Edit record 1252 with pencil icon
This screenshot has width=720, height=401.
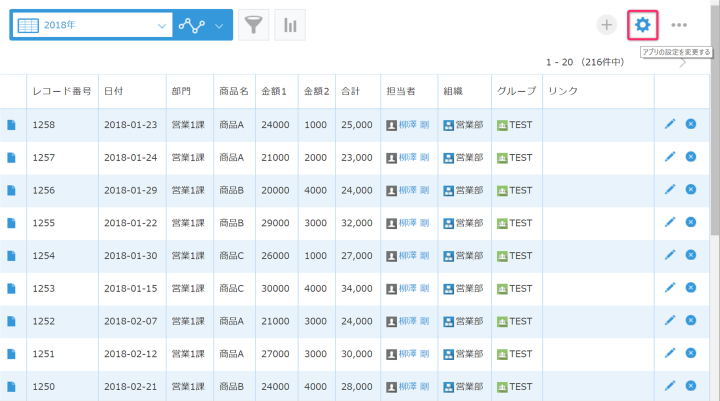tap(670, 321)
